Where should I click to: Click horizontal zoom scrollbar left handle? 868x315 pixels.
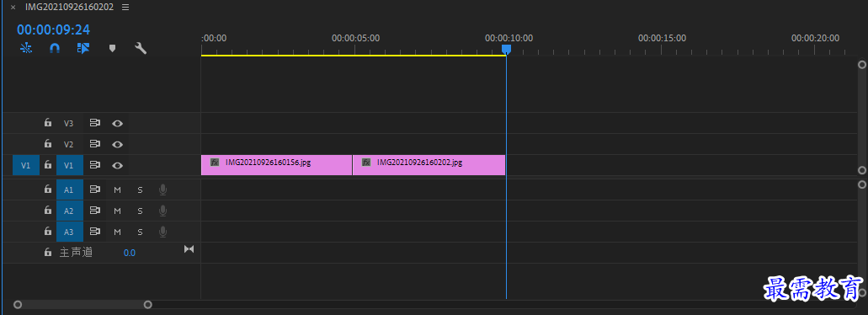point(18,305)
